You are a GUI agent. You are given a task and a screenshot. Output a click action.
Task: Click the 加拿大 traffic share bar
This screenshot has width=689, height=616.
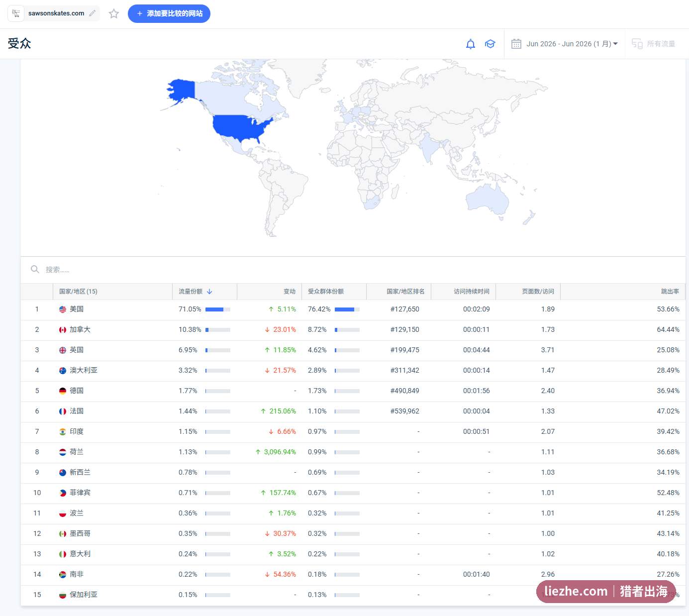(218, 330)
